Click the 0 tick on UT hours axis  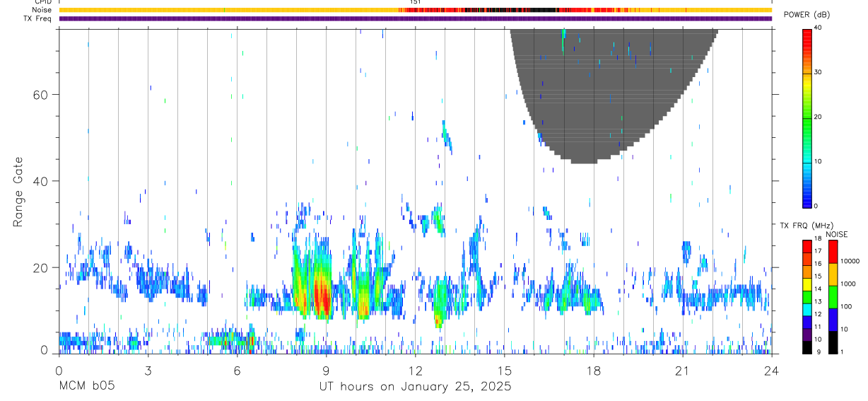[x=59, y=370]
